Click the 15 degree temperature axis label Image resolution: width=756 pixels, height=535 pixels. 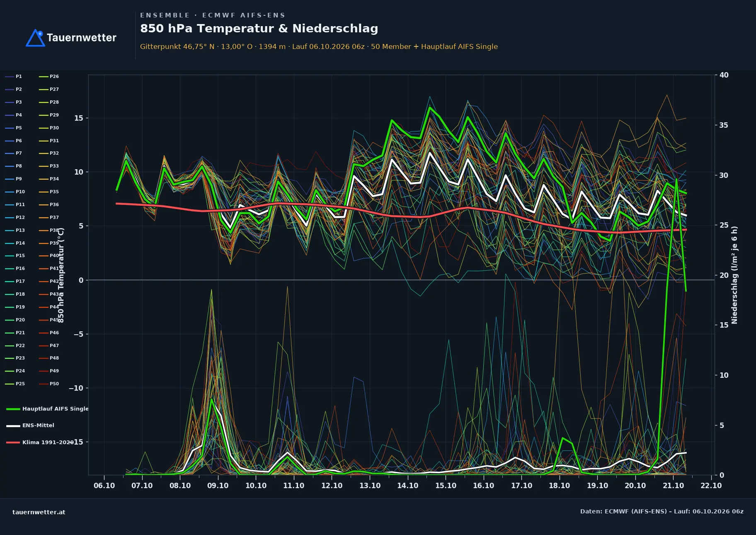point(79,118)
